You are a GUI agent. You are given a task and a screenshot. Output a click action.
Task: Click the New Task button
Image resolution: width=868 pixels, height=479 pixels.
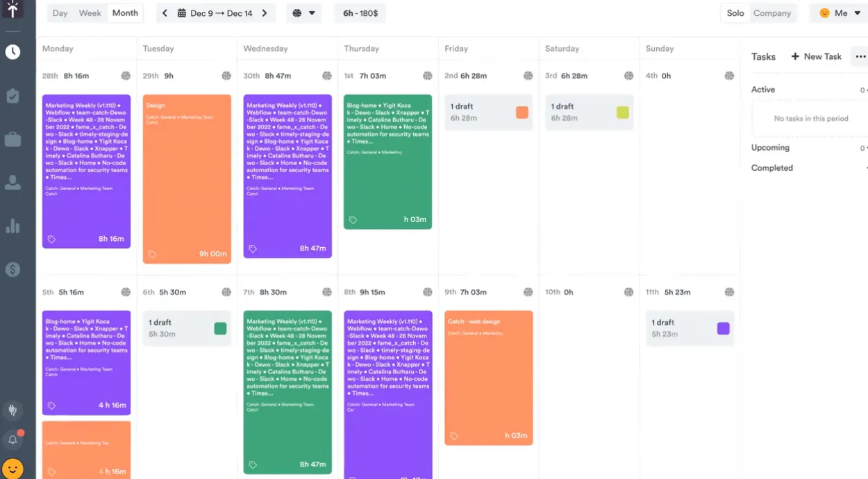pos(816,56)
